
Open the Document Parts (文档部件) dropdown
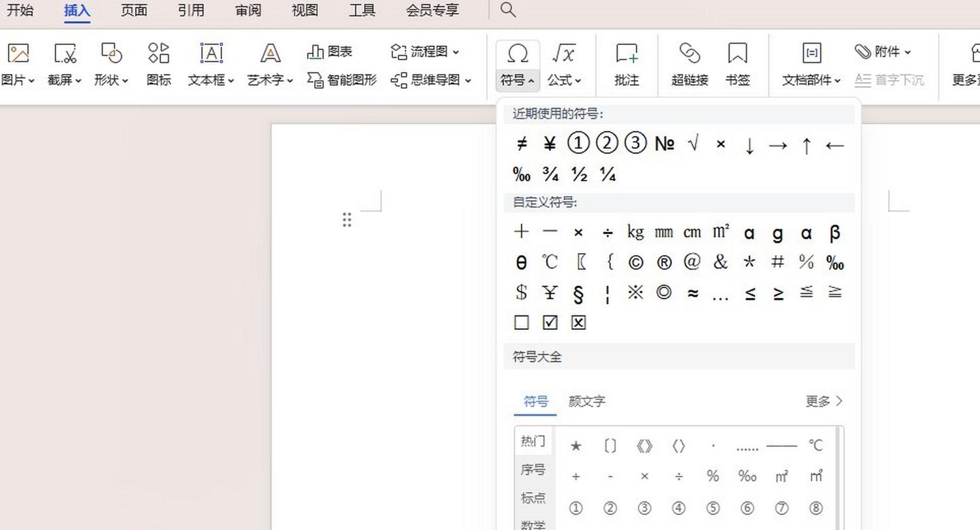(x=811, y=79)
